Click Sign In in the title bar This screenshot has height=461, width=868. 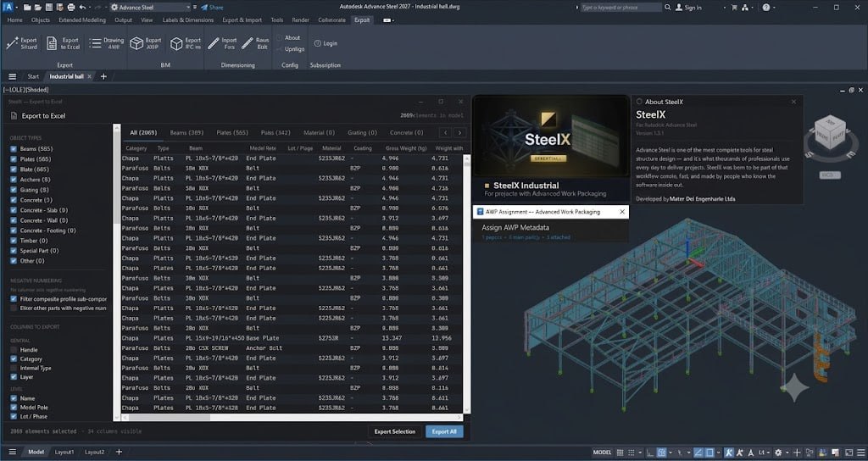[688, 7]
